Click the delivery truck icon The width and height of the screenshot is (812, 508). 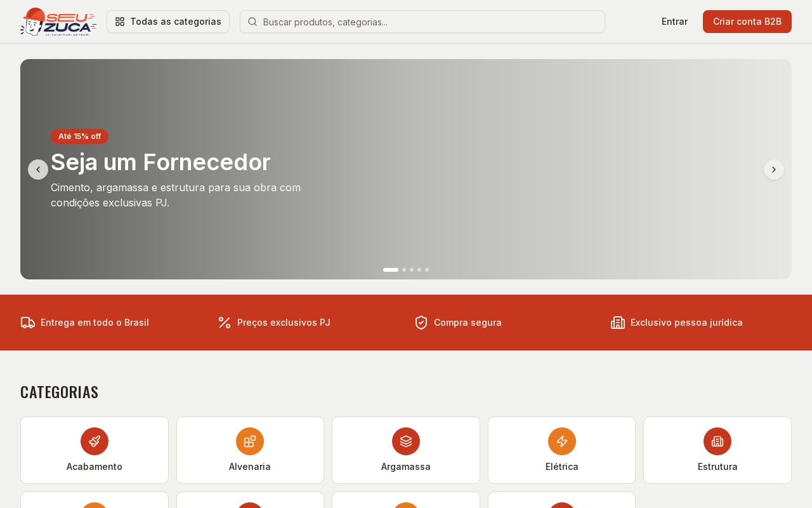pos(28,323)
